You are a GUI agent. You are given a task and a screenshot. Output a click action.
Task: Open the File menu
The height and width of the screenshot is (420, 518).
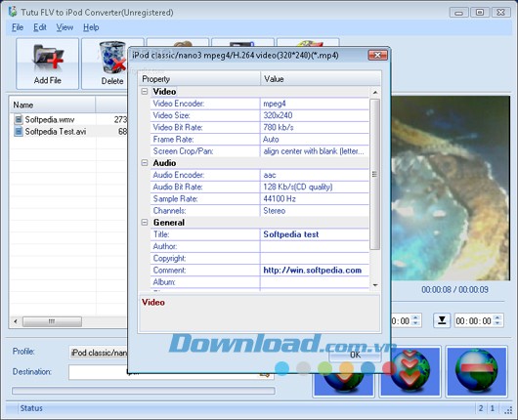pos(18,27)
